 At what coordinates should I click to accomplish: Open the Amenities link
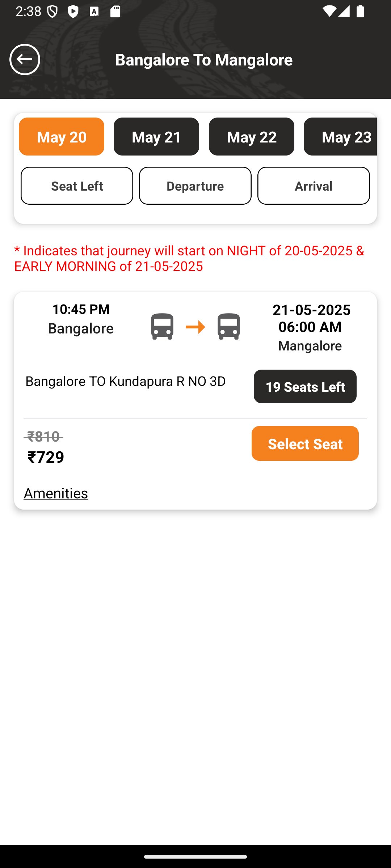click(56, 493)
